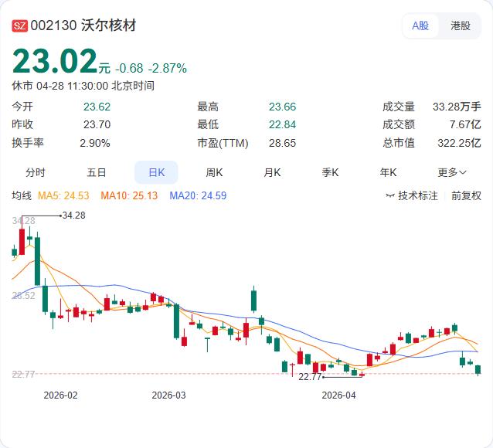The width and height of the screenshot is (493, 448).
Task: Click the 28.52 price axis label
Action: point(24,295)
